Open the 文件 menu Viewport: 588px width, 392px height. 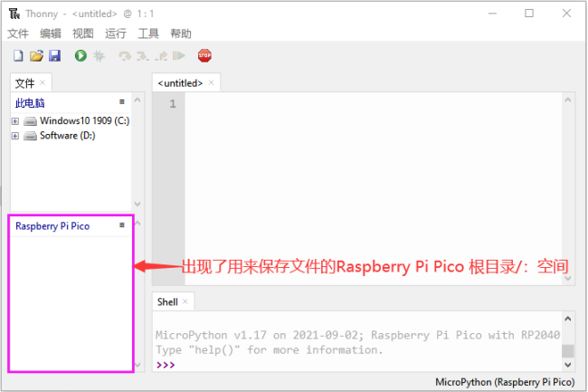[x=17, y=33]
